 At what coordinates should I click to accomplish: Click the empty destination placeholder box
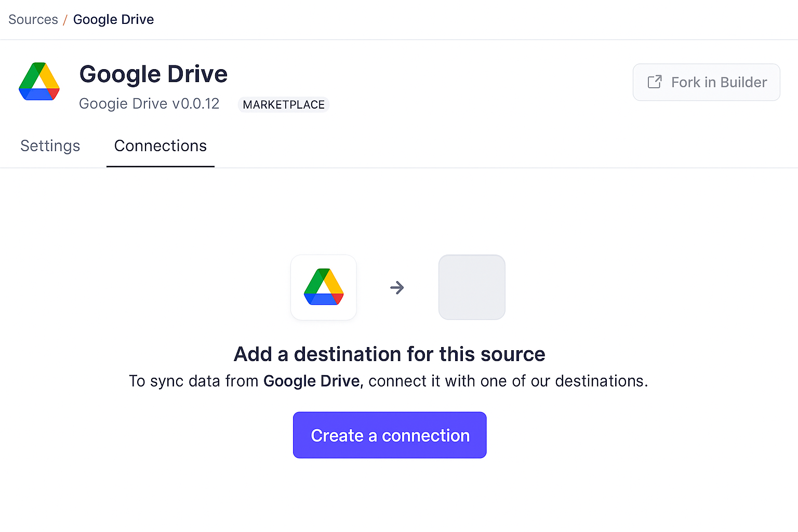472,287
